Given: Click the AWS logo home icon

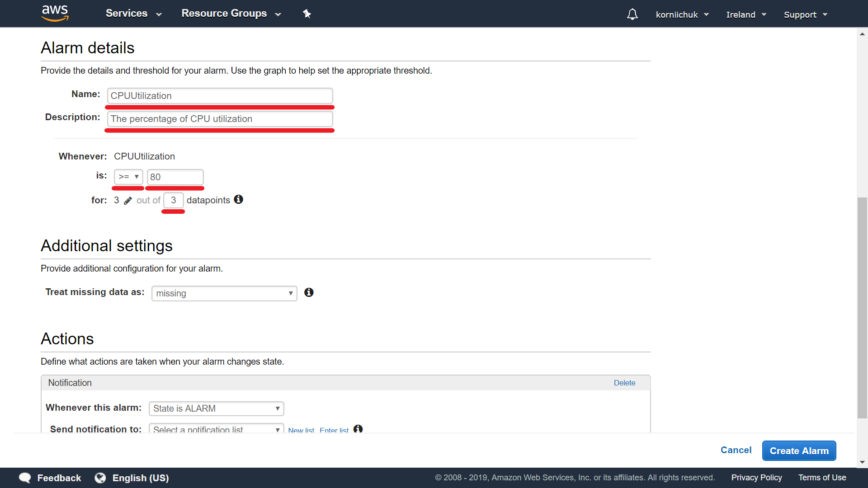Looking at the screenshot, I should tap(55, 13).
